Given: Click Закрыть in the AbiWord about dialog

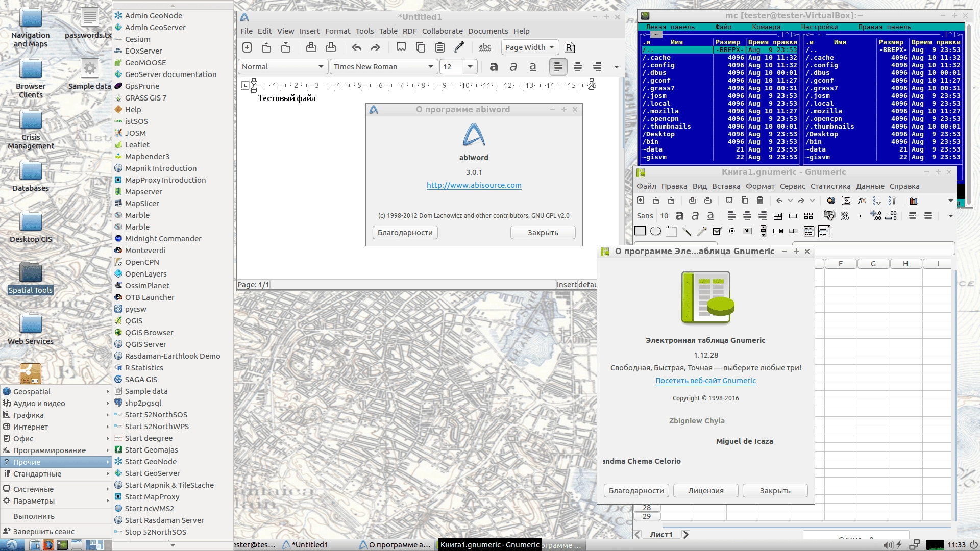Looking at the screenshot, I should click(543, 233).
